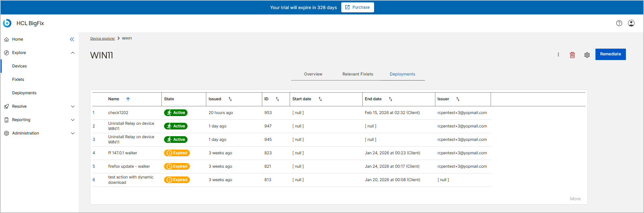This screenshot has height=213, width=644.
Task: Click the HCL BigFix logo
Action: [x=7, y=23]
